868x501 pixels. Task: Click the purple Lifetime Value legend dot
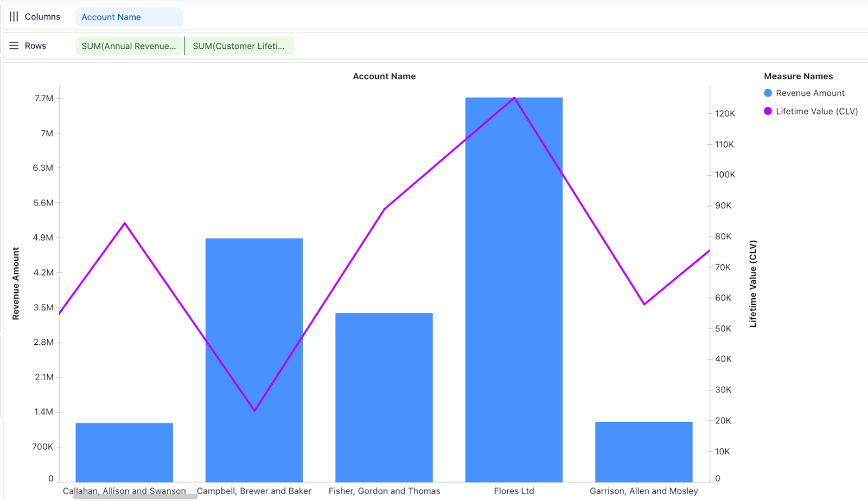coord(768,111)
